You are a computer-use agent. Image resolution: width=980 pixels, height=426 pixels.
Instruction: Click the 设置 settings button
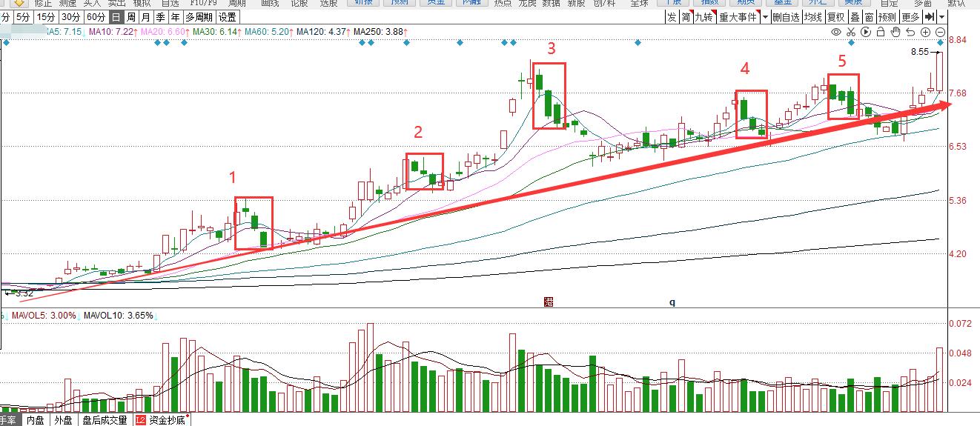point(228,17)
